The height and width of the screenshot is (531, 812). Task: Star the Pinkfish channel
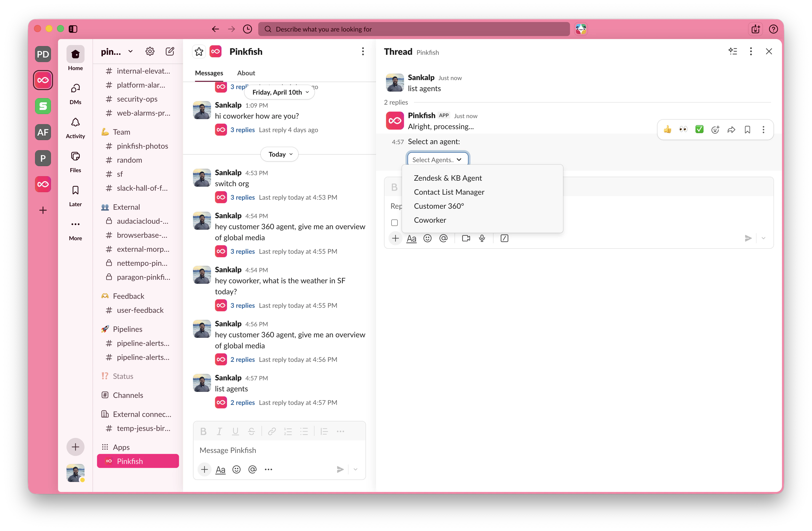point(199,51)
